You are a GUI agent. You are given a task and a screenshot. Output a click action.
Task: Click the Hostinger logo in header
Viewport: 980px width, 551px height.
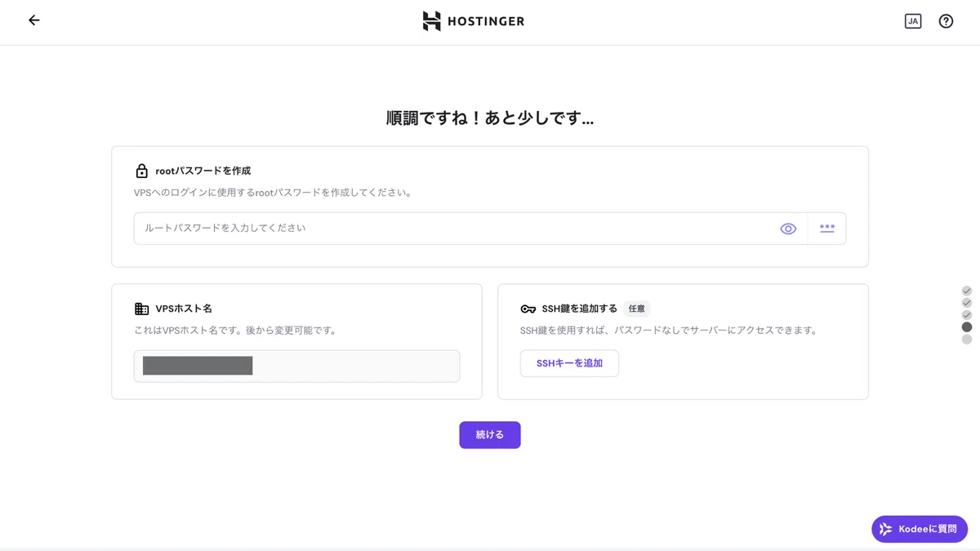point(474,21)
